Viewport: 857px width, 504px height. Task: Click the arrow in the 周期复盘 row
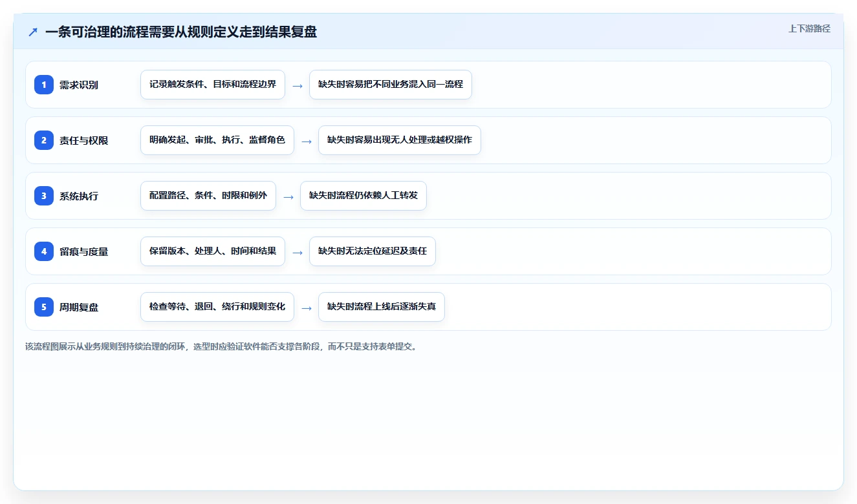click(307, 308)
